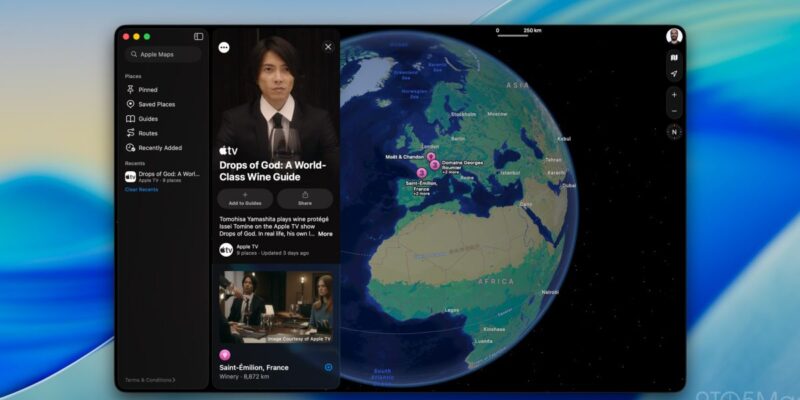Click the Share button
The image size is (800, 400).
pyautogui.click(x=305, y=198)
